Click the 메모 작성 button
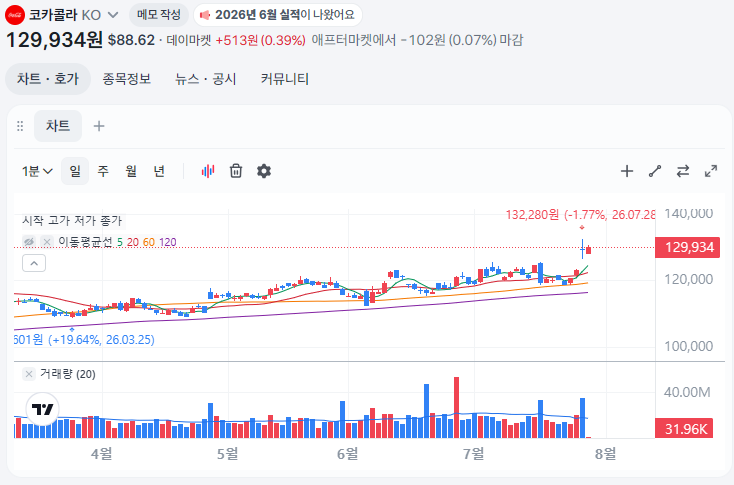 pyautogui.click(x=159, y=15)
